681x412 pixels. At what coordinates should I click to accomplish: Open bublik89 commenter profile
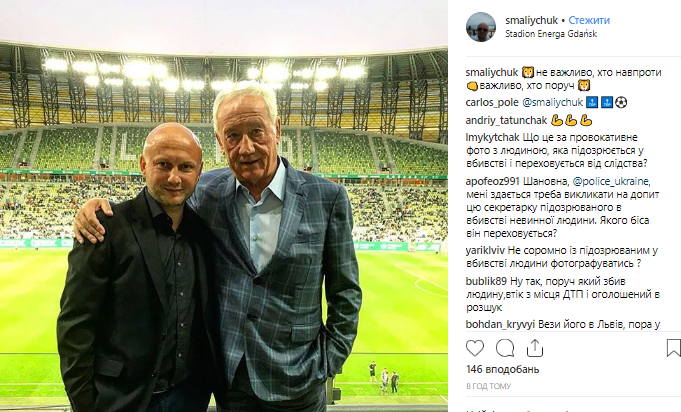(486, 281)
